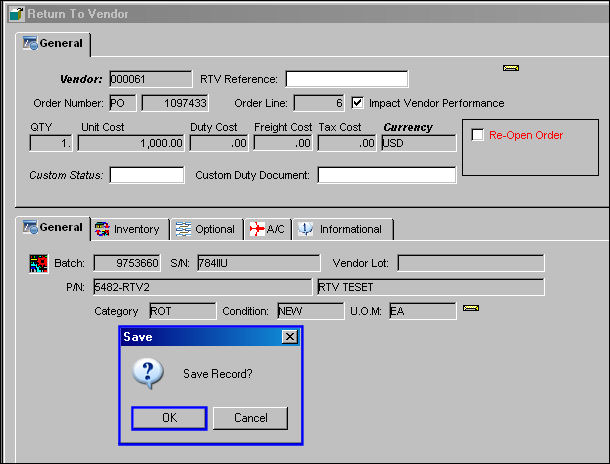The image size is (610, 464).
Task: Open the Optional tab
Action: click(207, 229)
